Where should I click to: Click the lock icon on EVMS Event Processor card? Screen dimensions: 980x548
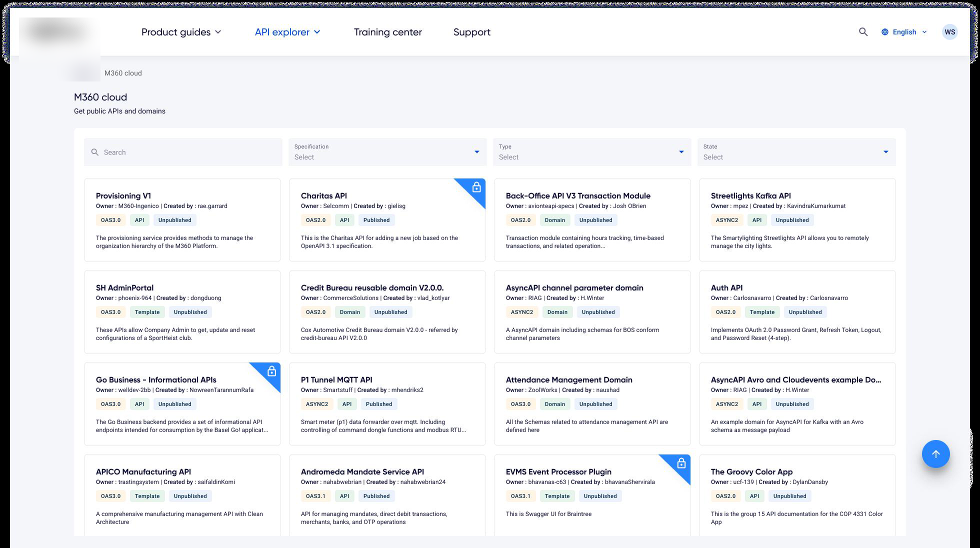681,463
